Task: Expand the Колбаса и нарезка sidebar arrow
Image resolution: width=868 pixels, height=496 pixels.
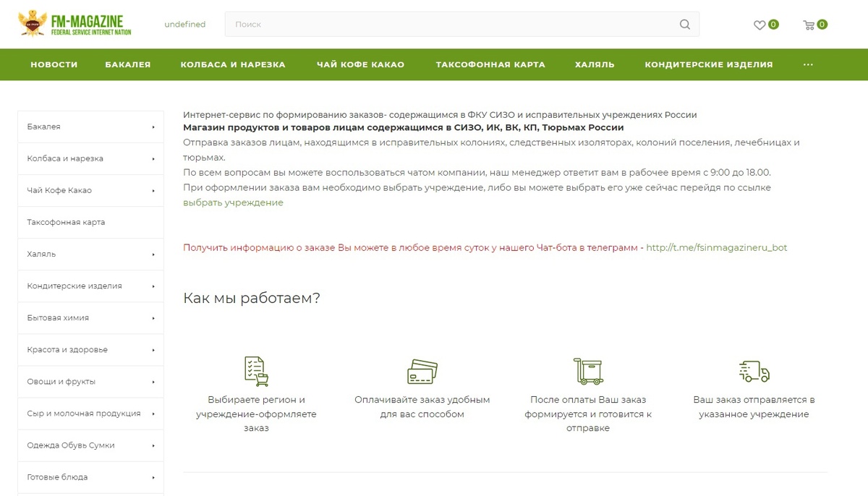Action: pos(153,159)
